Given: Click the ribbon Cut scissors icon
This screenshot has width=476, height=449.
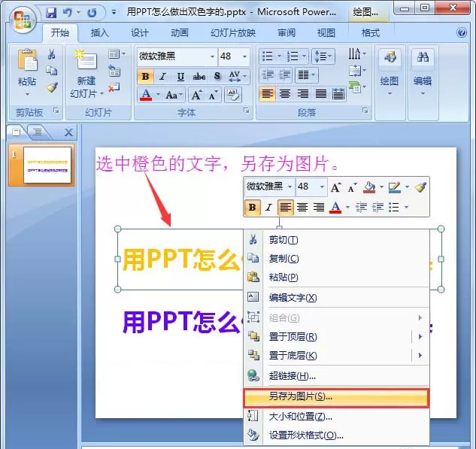Looking at the screenshot, I should coord(52,54).
